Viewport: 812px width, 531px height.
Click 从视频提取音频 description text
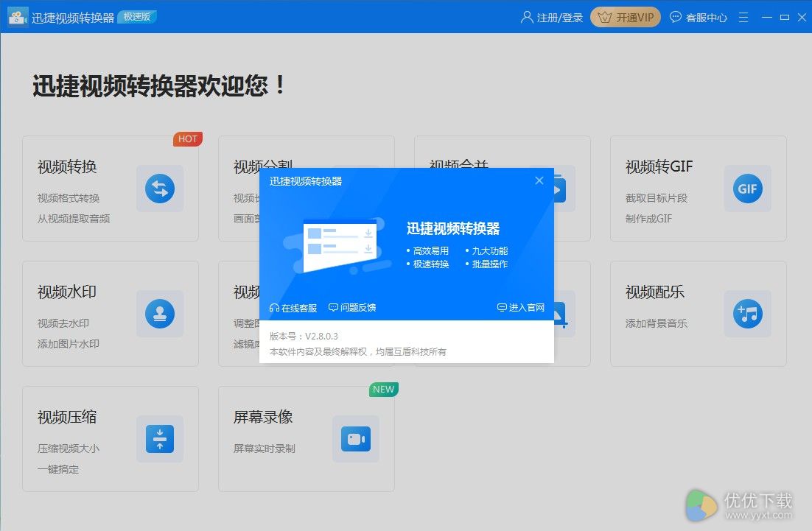pyautogui.click(x=74, y=219)
